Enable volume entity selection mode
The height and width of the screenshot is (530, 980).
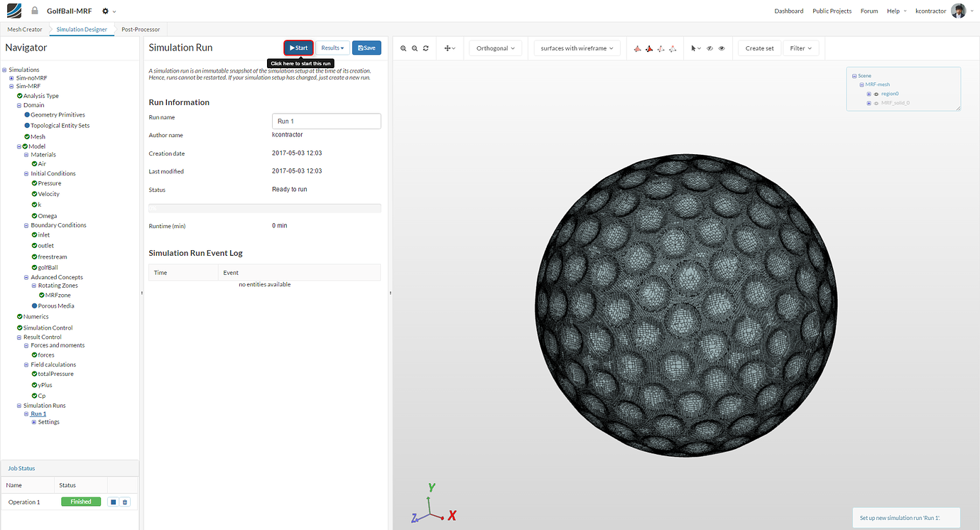tap(637, 48)
